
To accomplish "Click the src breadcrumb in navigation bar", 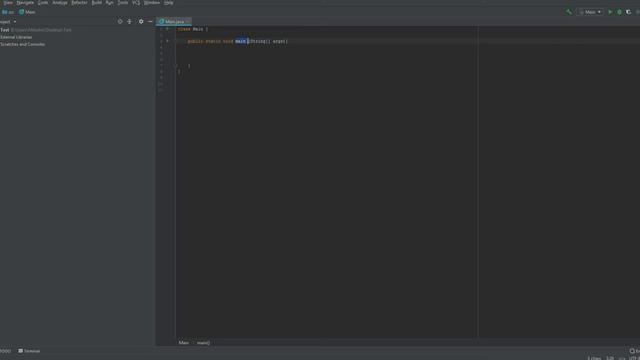I will pos(8,12).
